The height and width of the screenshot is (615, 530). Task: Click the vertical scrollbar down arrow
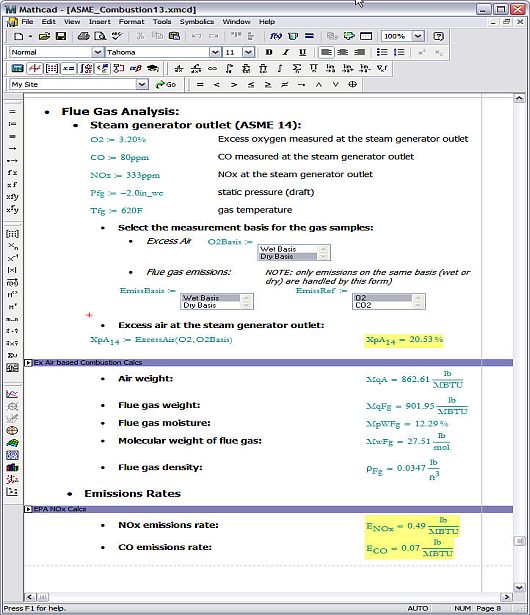[519, 587]
